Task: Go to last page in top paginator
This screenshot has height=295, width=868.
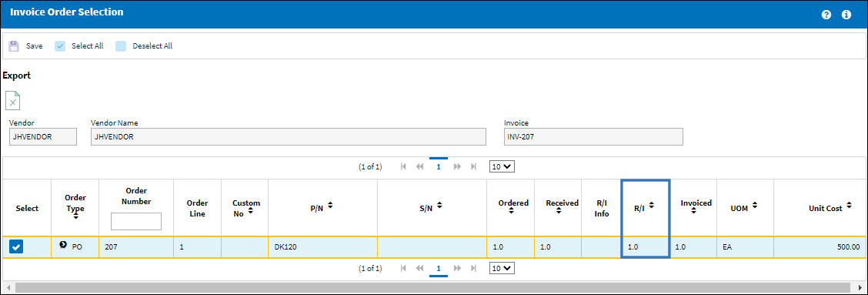Action: 473,166
